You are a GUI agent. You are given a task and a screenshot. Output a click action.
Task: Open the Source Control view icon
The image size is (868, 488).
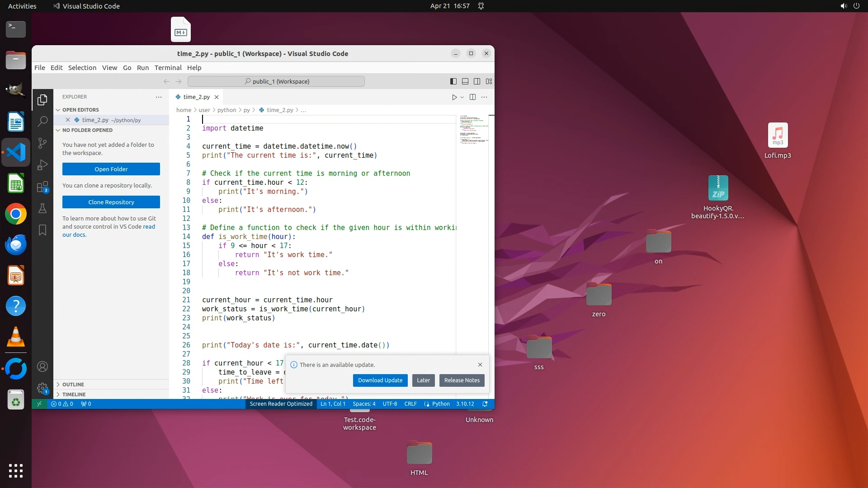click(42, 143)
